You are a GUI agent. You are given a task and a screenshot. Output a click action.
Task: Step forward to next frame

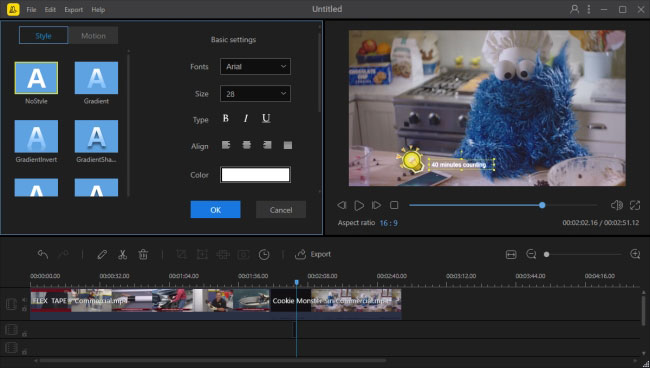click(376, 205)
